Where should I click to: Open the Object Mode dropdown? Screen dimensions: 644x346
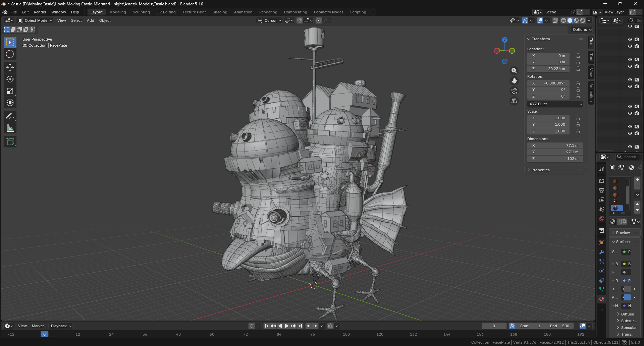point(35,20)
